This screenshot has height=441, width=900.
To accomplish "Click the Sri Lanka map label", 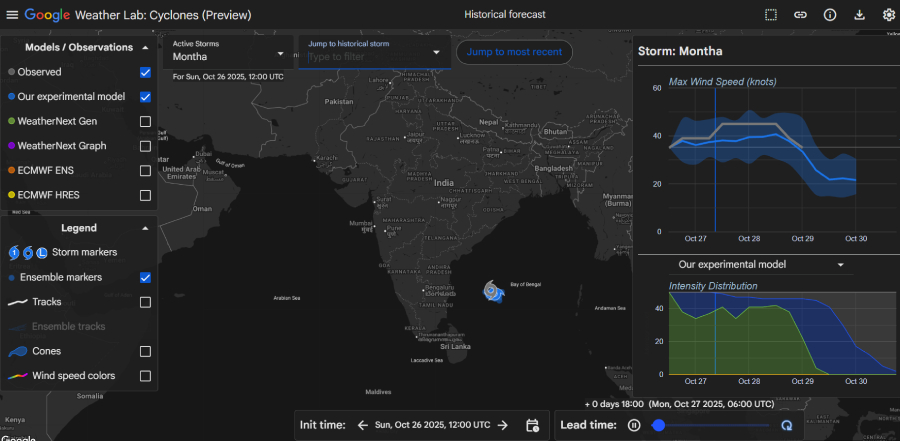I will 455,347.
